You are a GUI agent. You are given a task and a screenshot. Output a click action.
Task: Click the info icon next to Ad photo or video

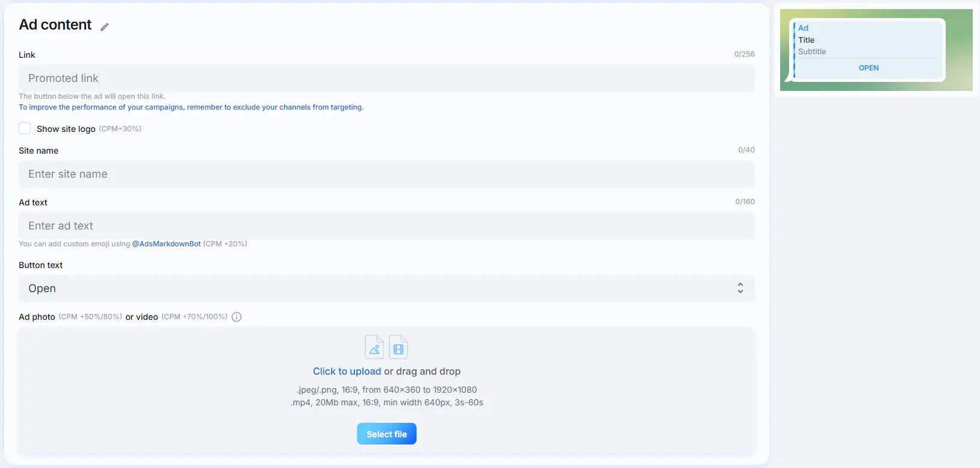tap(237, 317)
